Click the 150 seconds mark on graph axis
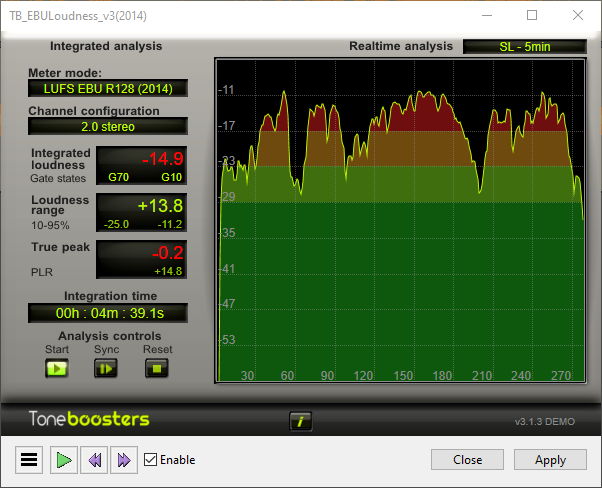The width and height of the screenshot is (602, 488). point(403,375)
